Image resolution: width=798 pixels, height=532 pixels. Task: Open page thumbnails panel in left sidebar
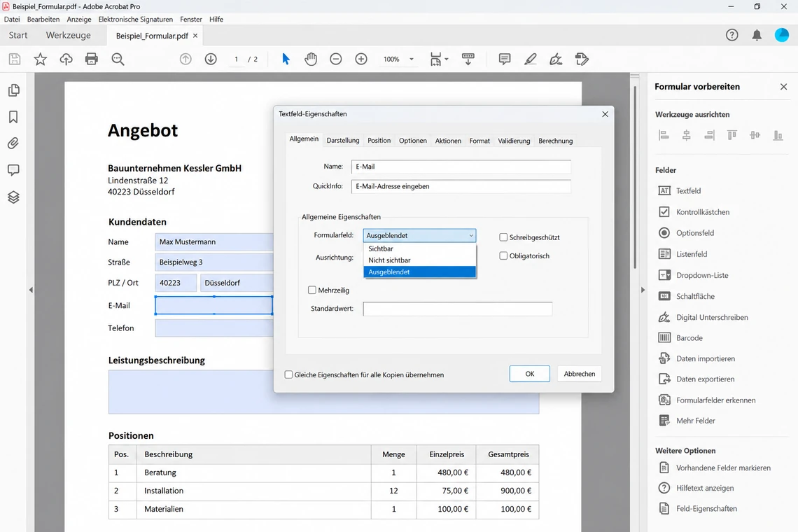(14, 90)
